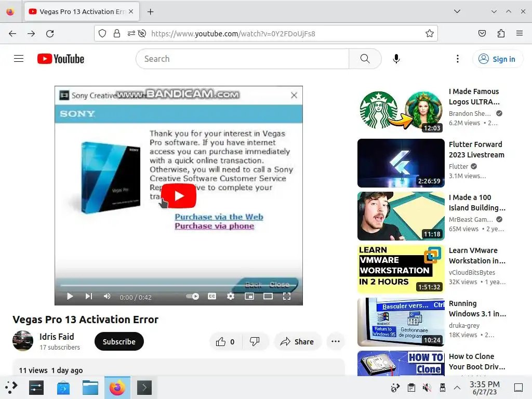532x399 pixels.
Task: Click the autoplay blocked icon in address bar
Action: [142, 33]
